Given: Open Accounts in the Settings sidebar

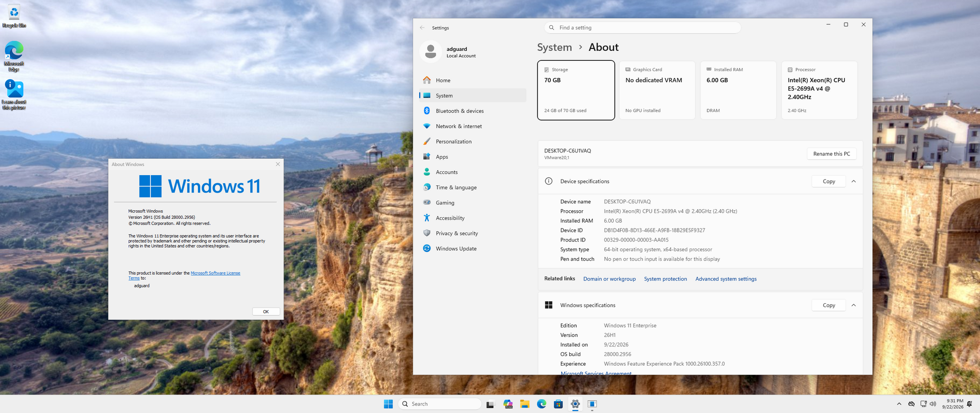Looking at the screenshot, I should pyautogui.click(x=473, y=172).
